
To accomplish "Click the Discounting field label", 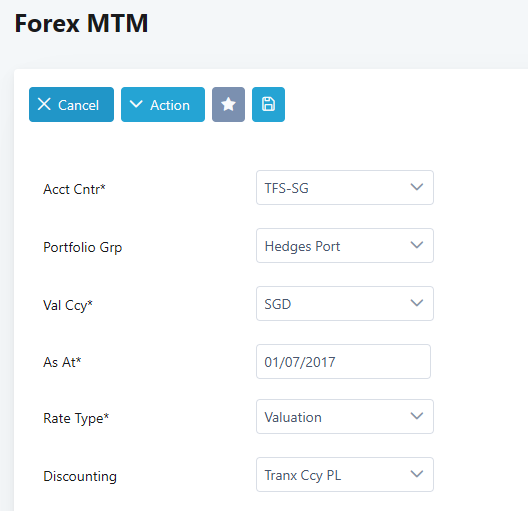I will point(80,476).
